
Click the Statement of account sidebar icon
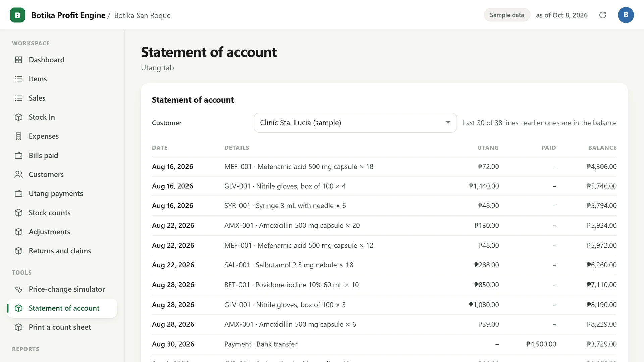pos(19,308)
